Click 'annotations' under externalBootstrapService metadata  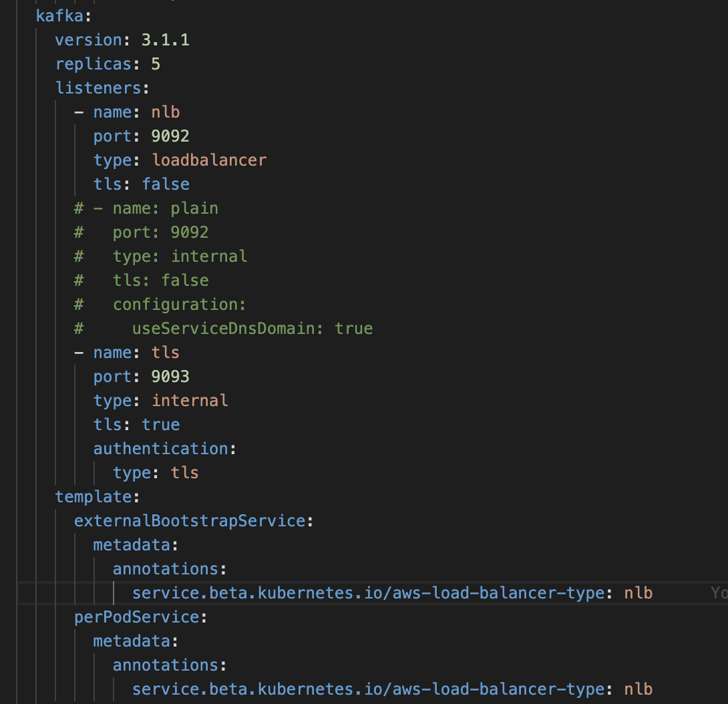(165, 569)
